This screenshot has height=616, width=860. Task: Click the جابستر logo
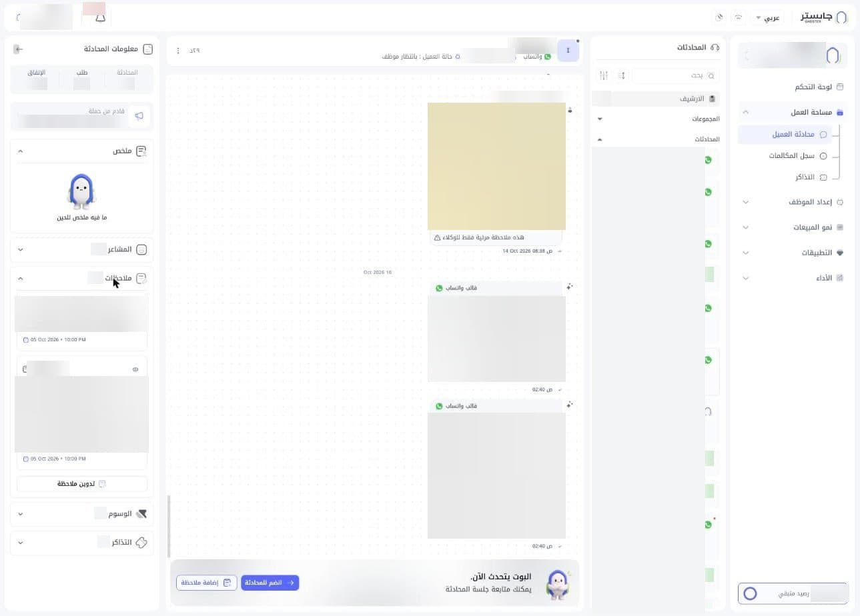824,17
